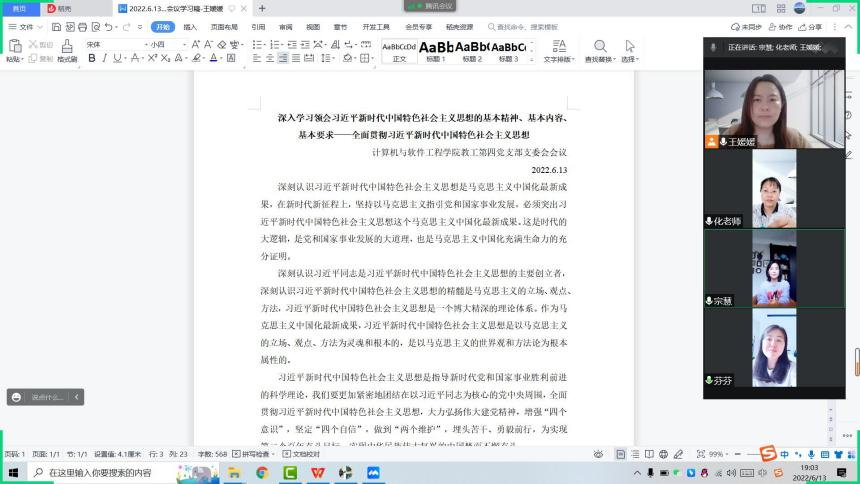Click the font color A swatch

(x=213, y=58)
